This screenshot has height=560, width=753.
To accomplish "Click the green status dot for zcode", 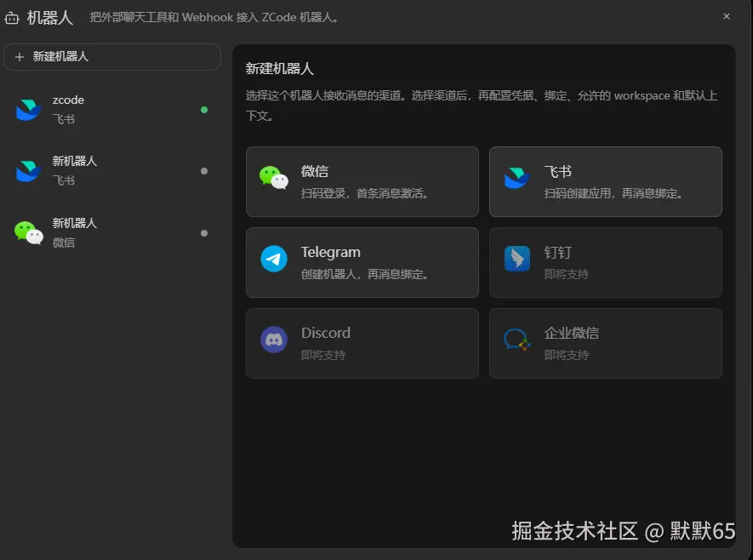I will coord(204,110).
